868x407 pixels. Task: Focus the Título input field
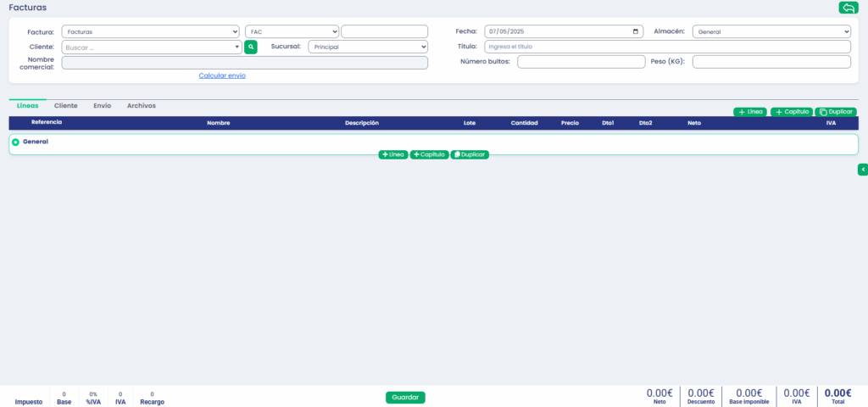(666, 47)
